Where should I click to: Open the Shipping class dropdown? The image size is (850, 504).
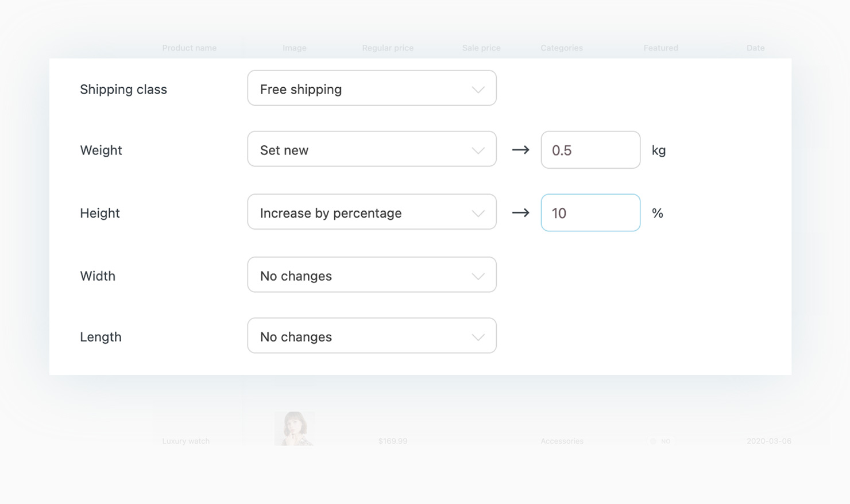pos(371,88)
